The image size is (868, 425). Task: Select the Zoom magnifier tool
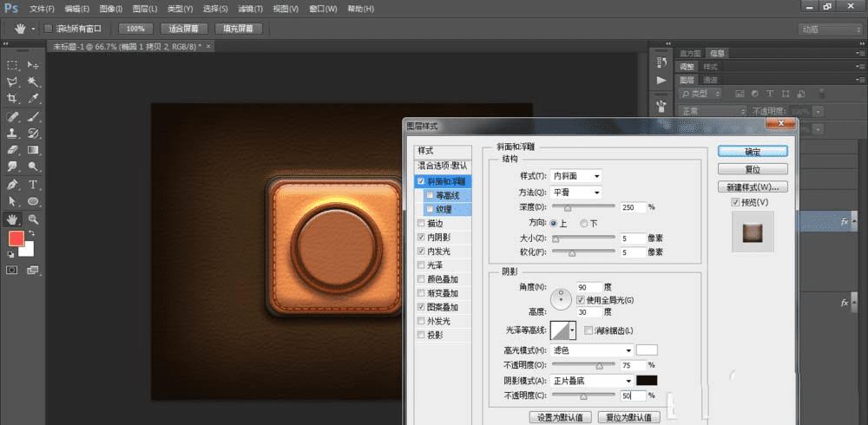(x=33, y=219)
